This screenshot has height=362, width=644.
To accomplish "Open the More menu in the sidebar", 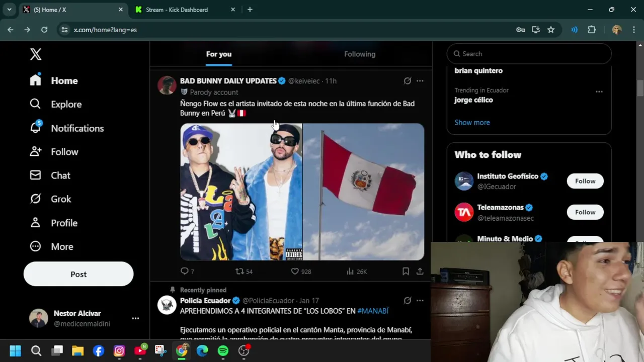I will point(51,246).
